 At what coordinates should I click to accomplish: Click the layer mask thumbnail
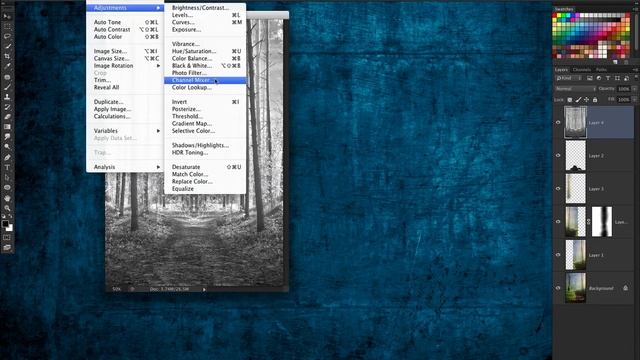click(x=602, y=222)
